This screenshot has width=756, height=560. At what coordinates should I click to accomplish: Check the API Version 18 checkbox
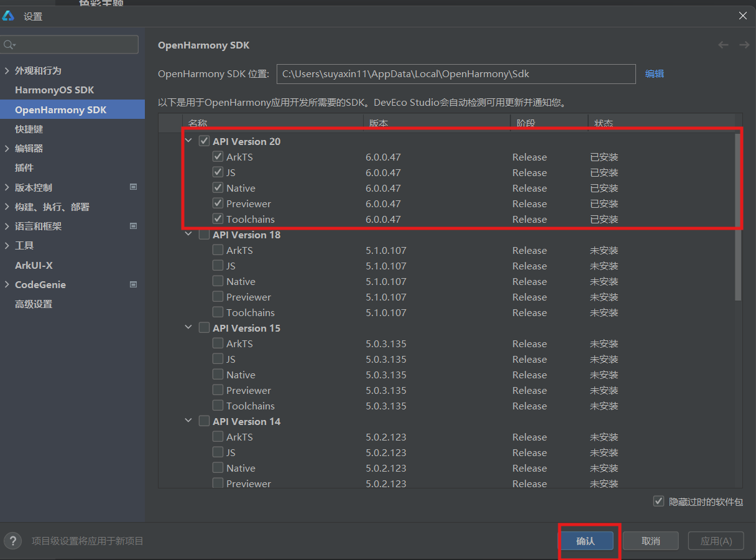[x=204, y=235]
